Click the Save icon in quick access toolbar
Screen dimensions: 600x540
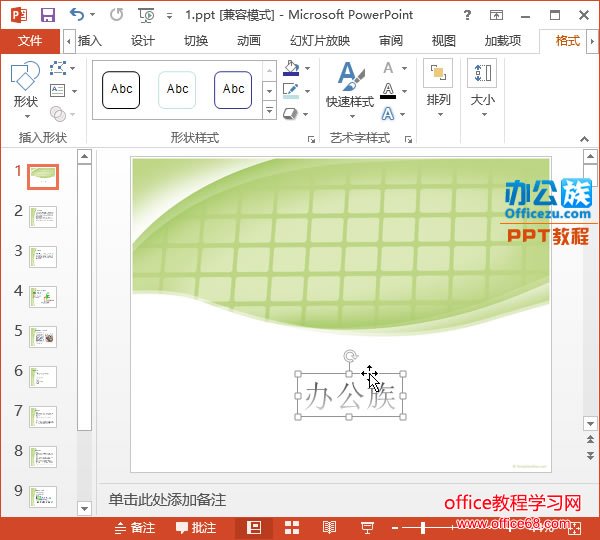tap(47, 14)
